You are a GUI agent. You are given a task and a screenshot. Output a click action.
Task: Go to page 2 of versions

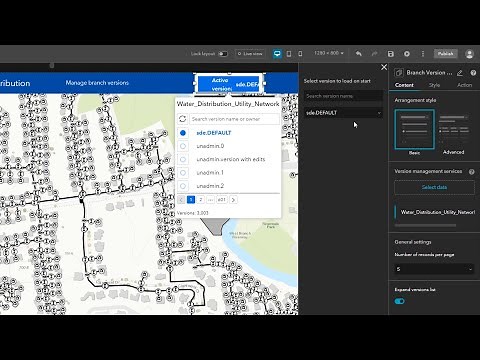coord(200,200)
